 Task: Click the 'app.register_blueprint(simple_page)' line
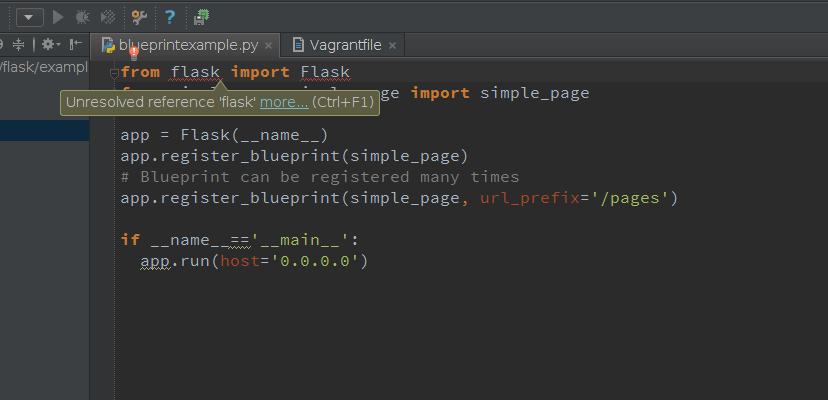294,156
